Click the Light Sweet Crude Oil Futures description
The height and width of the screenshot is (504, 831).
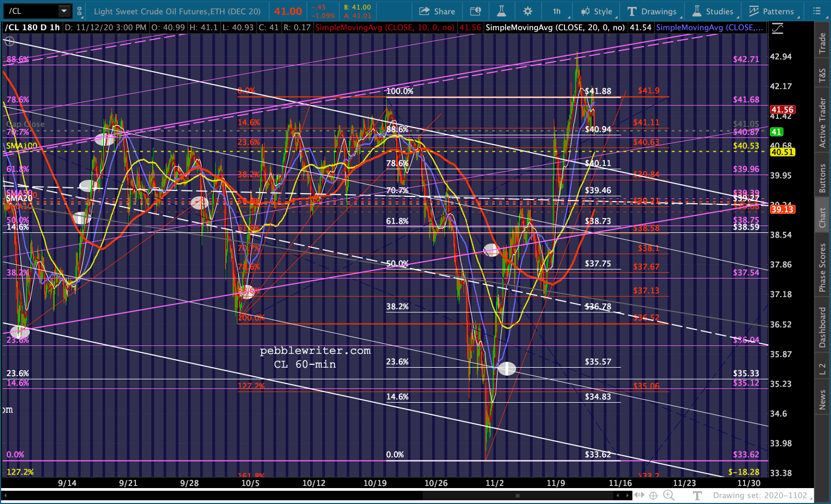click(177, 11)
